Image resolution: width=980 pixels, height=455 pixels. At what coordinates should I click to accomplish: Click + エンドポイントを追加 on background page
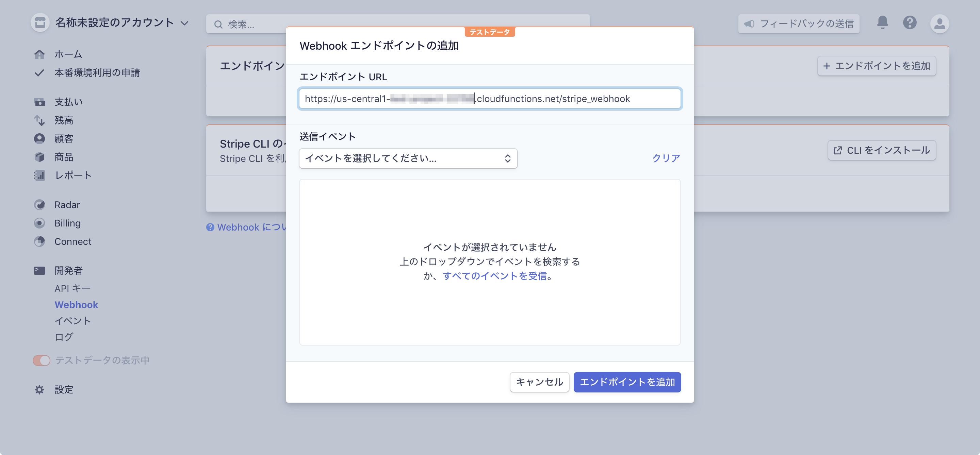click(877, 66)
